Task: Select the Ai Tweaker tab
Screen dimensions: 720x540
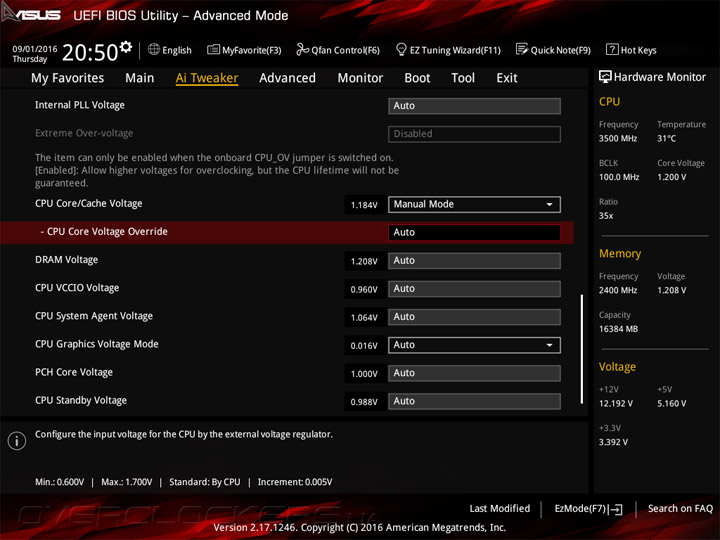Action: coord(207,78)
